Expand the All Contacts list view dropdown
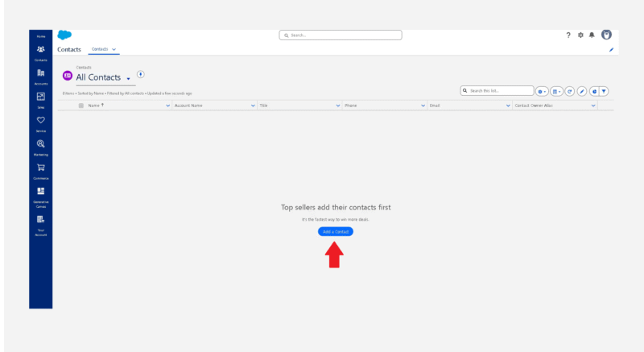644x352 pixels. [x=128, y=78]
